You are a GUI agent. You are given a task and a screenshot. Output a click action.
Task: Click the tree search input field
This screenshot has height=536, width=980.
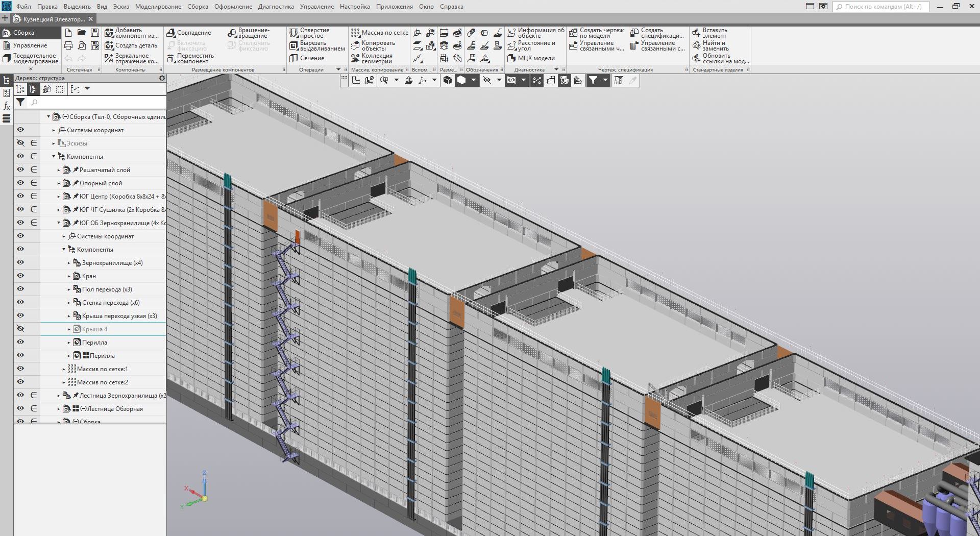click(97, 102)
